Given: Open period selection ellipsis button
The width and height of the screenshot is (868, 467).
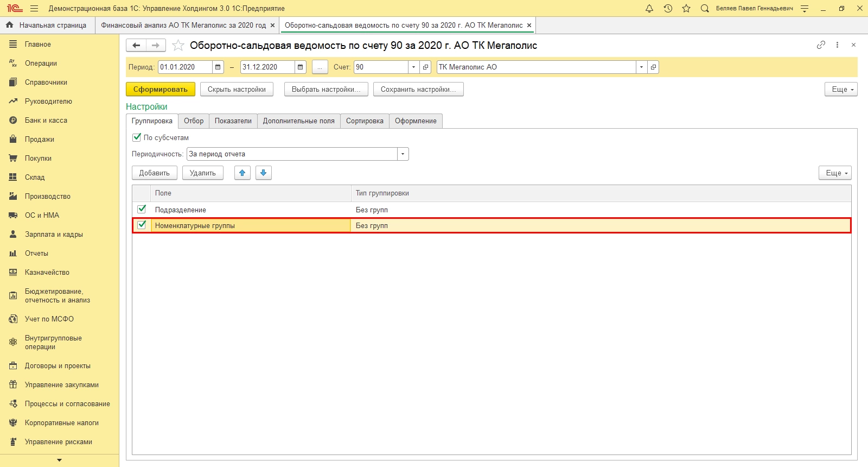Looking at the screenshot, I should pos(320,67).
